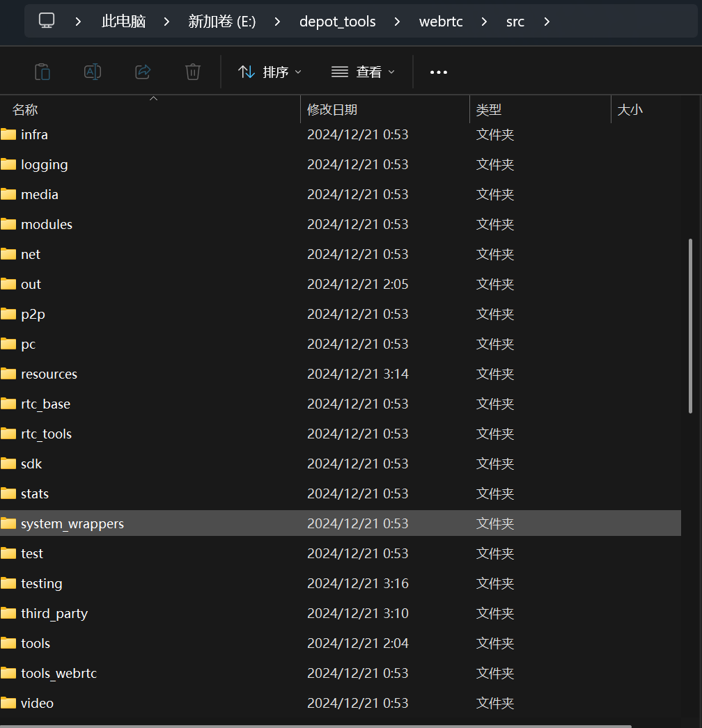Select the testing folder icon
Image resolution: width=702 pixels, height=728 pixels.
[x=8, y=584]
